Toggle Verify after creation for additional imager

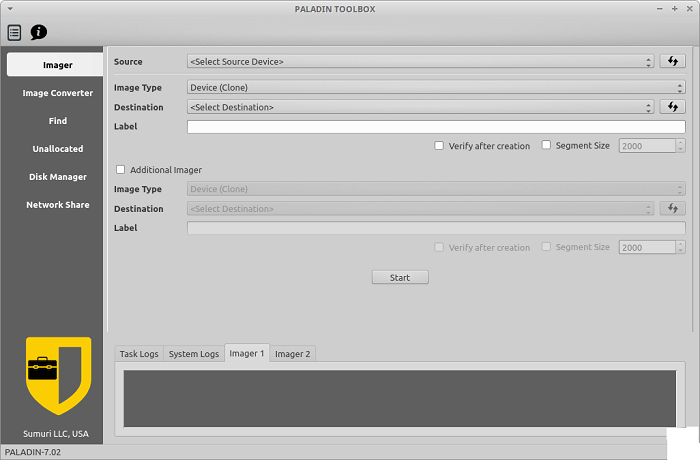[x=439, y=247]
